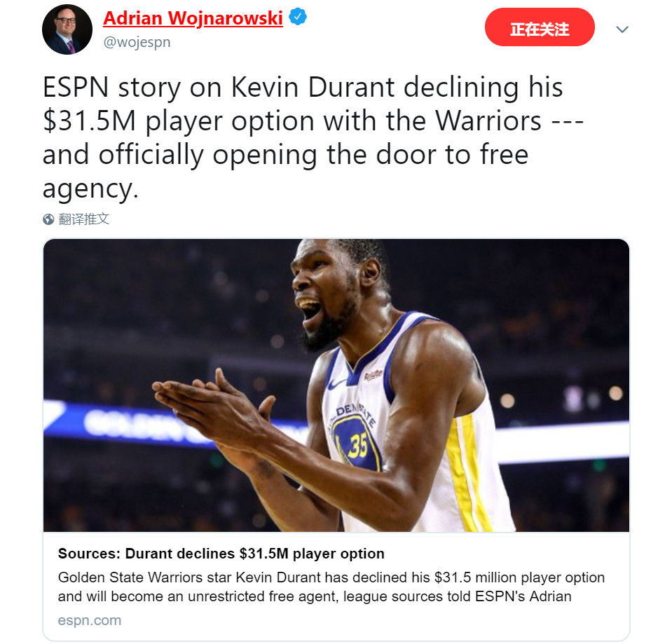672x644 pixels.
Task: Click the globe icon beside 翻译推文
Action: click(x=48, y=219)
